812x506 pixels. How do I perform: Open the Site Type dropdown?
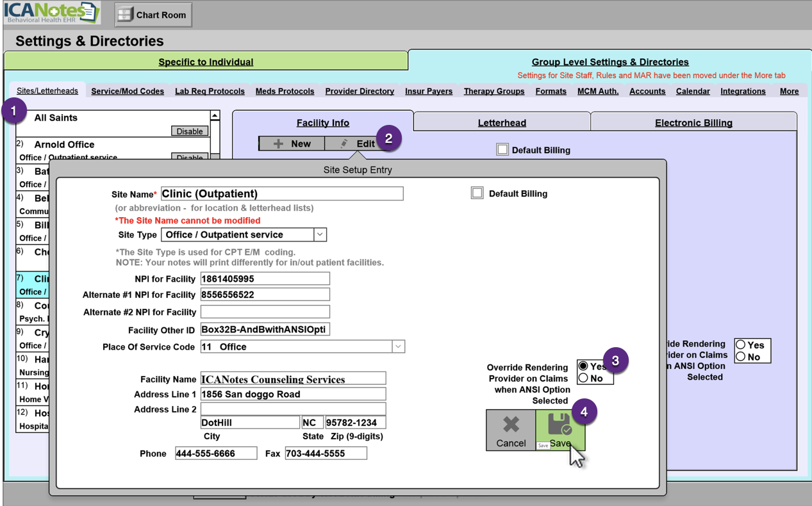tap(320, 234)
